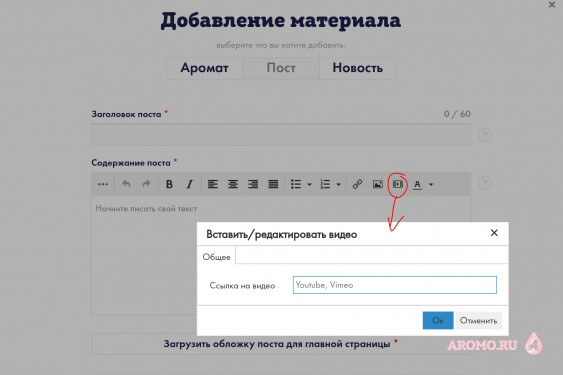
Task: Toggle italic formatting
Action: pyautogui.click(x=190, y=184)
